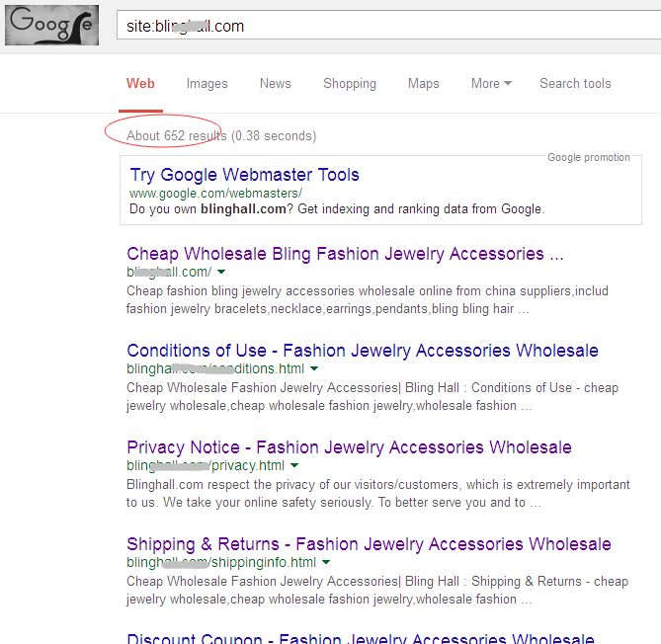
Task: Click the conditions.html green URL text
Action: (x=215, y=368)
